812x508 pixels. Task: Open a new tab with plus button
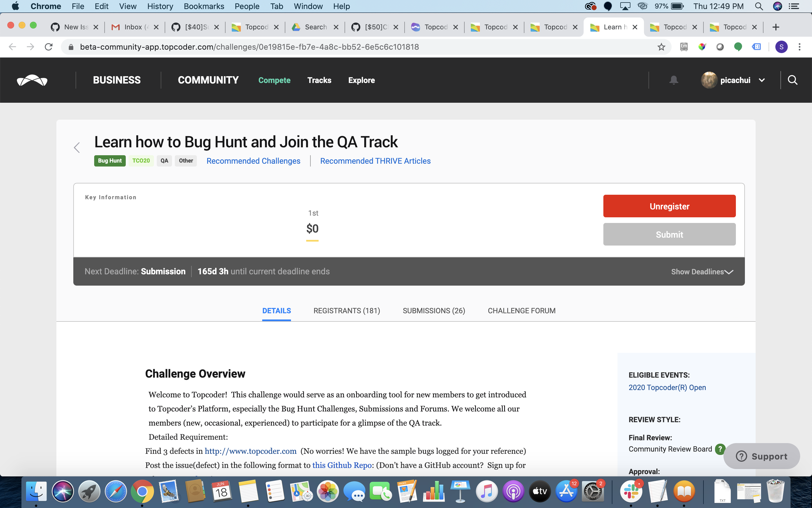[x=776, y=27]
